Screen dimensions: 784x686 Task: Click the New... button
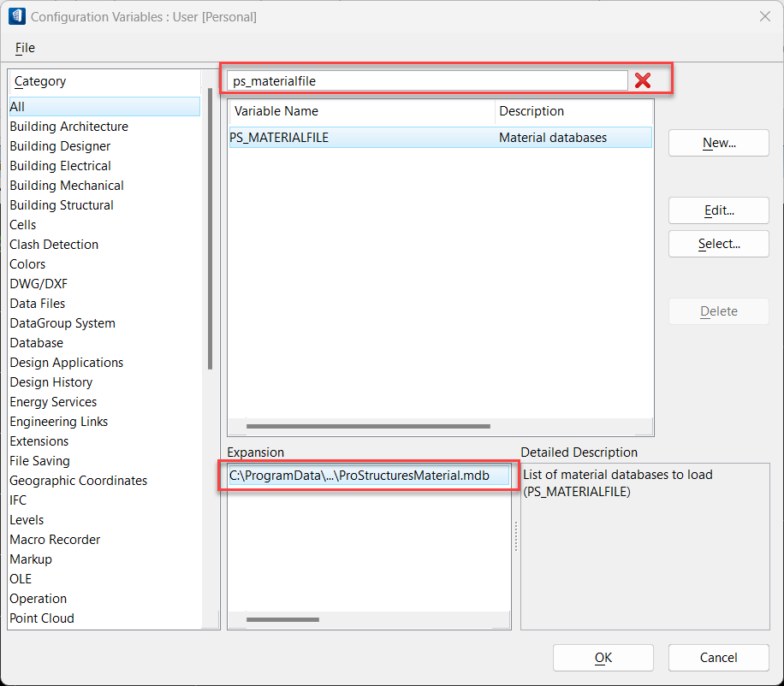(718, 143)
